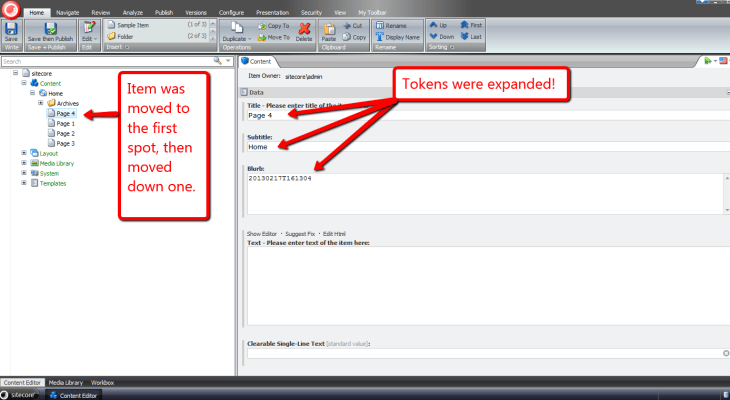This screenshot has width=730, height=400.
Task: Expand the Layout tree node
Action: pyautogui.click(x=24, y=153)
